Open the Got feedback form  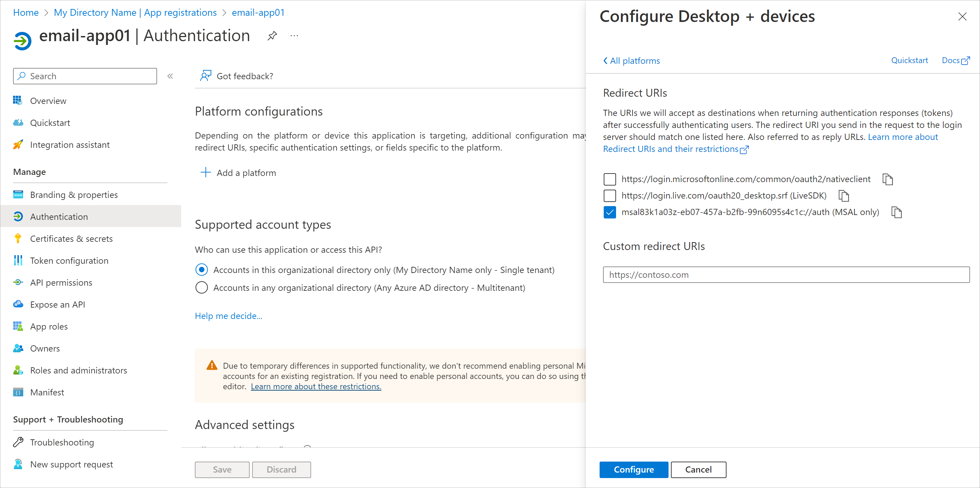pos(236,76)
